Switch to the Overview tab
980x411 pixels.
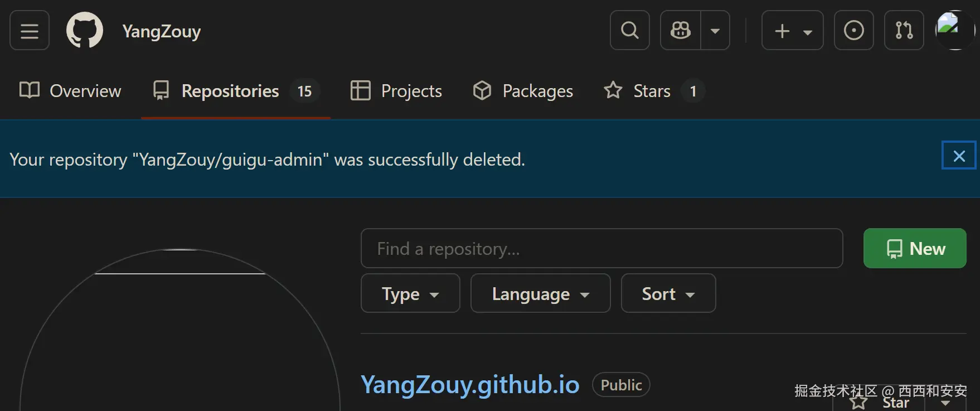coord(70,91)
